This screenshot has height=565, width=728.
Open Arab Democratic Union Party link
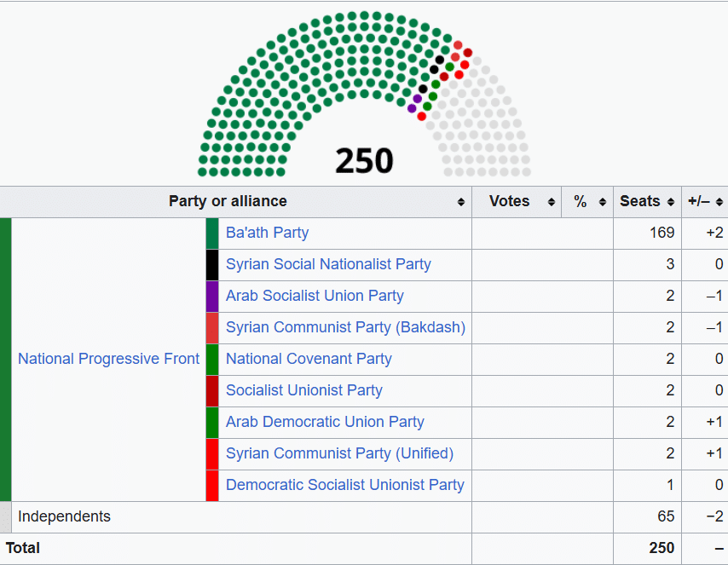click(325, 422)
